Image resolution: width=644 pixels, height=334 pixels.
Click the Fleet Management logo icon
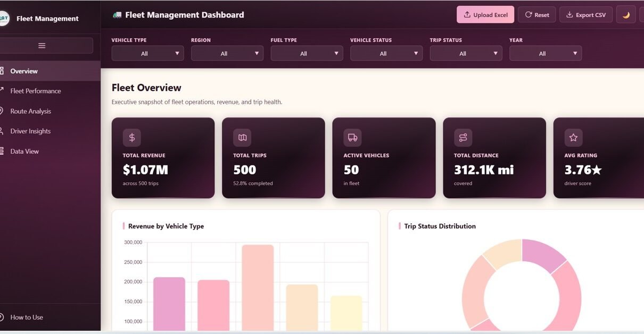pos(3,19)
